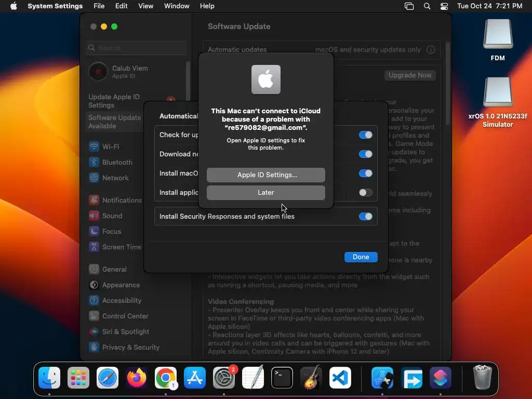Open Spotlight search in menu bar
The width and height of the screenshot is (532, 399).
click(427, 6)
